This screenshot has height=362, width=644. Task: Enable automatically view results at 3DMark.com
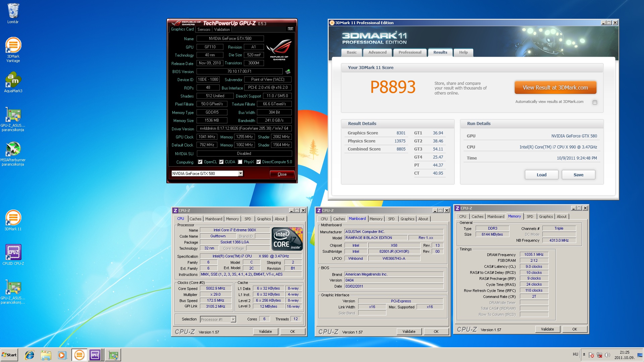click(x=595, y=102)
